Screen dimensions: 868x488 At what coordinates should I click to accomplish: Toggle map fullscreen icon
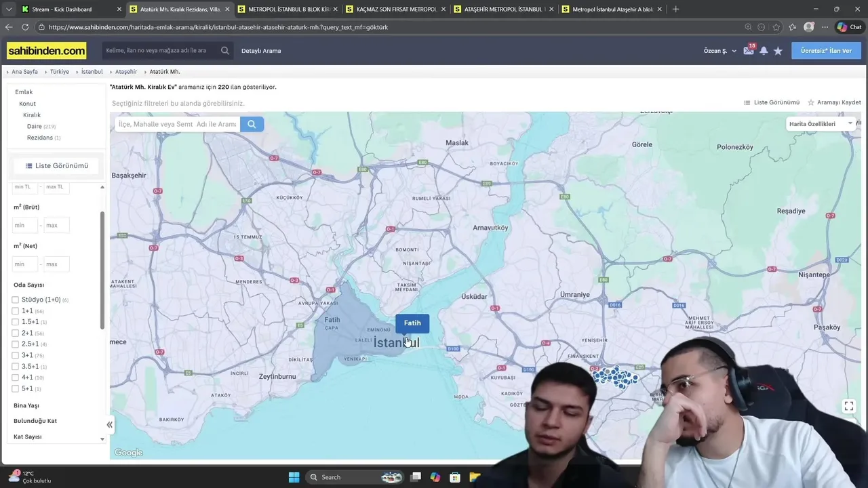pos(848,406)
